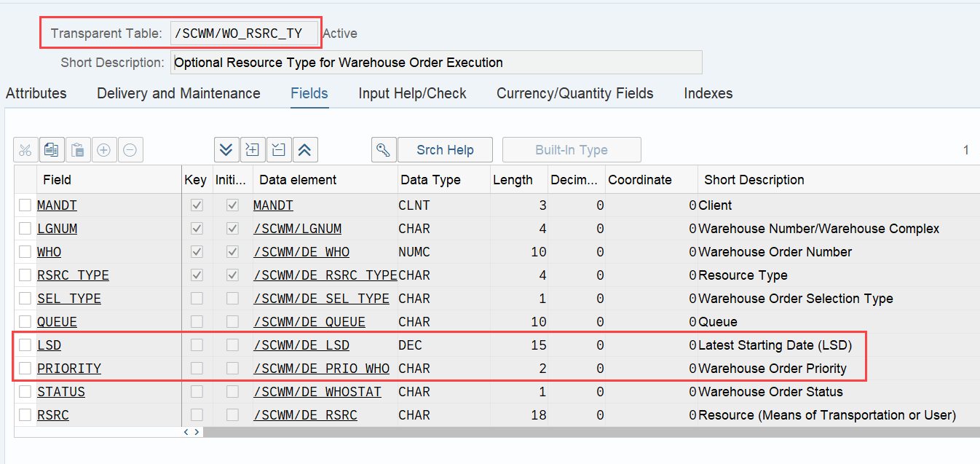Click the Insert row plus icon

click(x=104, y=150)
